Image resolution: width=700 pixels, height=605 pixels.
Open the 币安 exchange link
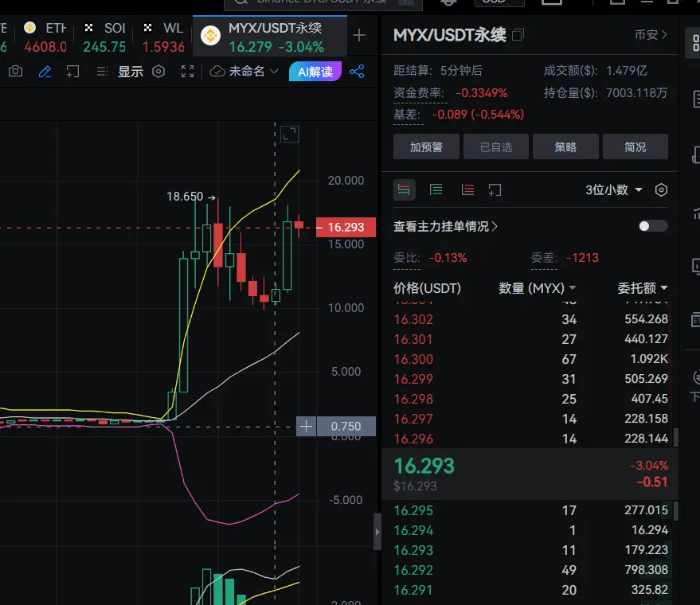tap(651, 34)
